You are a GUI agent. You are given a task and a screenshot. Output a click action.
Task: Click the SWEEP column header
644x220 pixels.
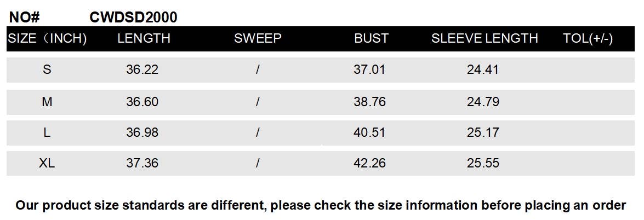point(258,38)
